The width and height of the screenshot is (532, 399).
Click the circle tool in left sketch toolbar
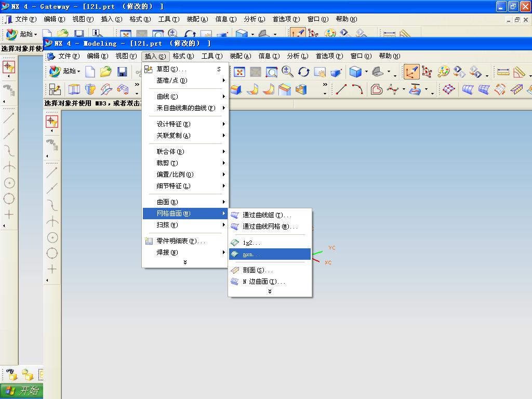pos(52,237)
